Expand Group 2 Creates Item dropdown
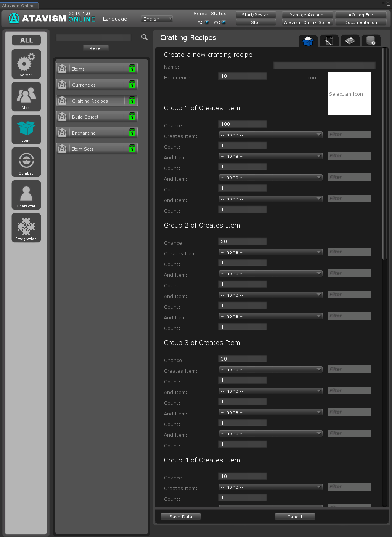The height and width of the screenshot is (537, 392). (x=271, y=252)
